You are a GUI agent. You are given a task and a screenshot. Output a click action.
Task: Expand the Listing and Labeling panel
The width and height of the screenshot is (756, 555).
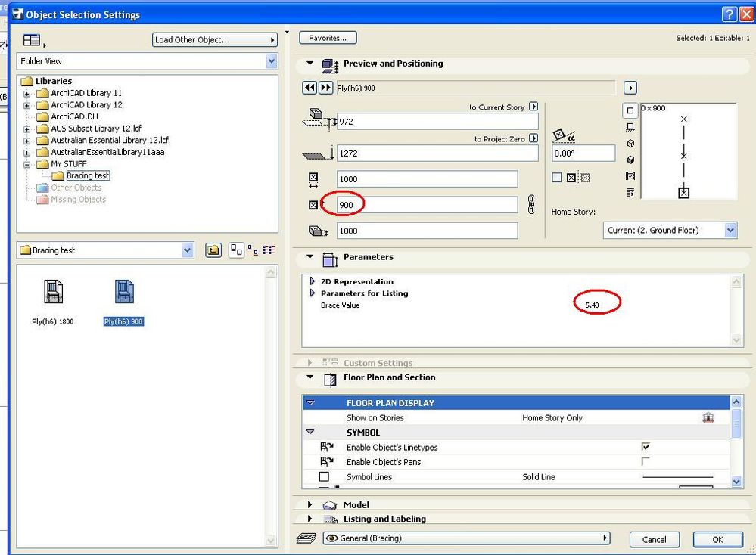(x=310, y=519)
